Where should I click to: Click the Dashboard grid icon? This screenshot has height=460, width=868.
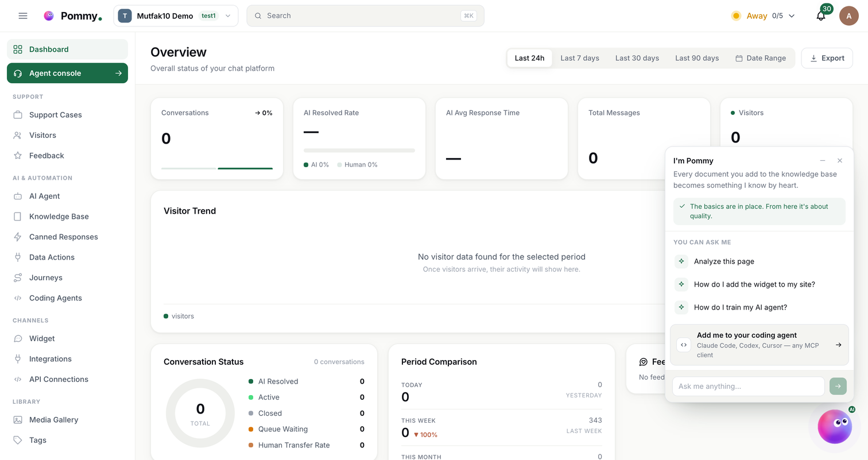click(x=18, y=49)
